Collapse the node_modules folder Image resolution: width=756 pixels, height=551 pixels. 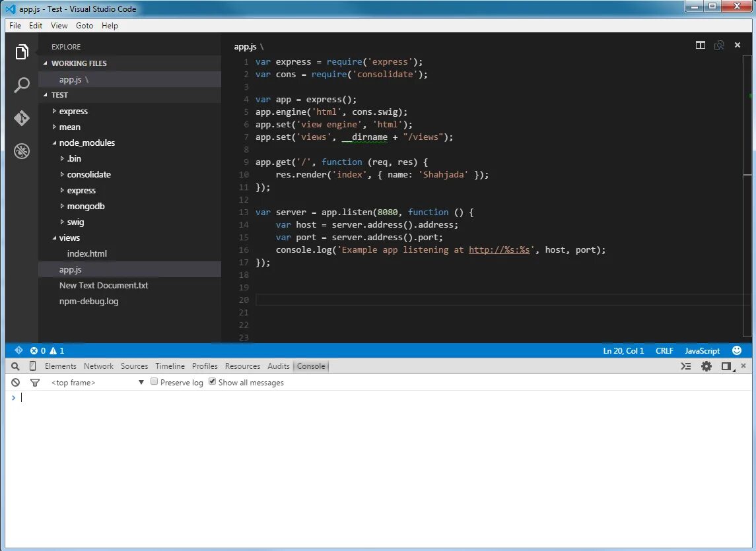point(54,143)
